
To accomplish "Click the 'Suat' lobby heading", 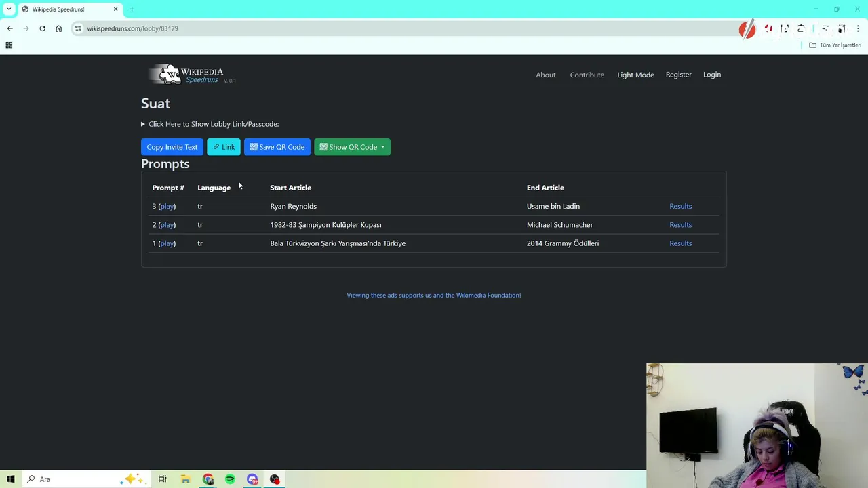I will 155,104.
